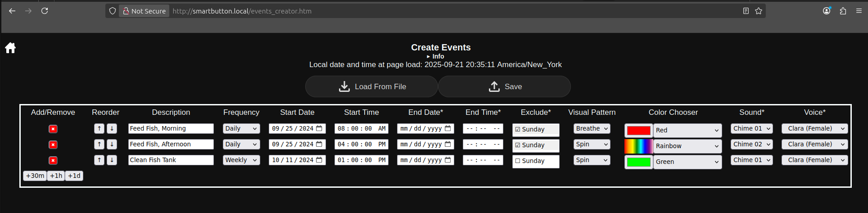Move Feed Fish, Afternoon row up
This screenshot has width=868, height=213.
point(99,144)
